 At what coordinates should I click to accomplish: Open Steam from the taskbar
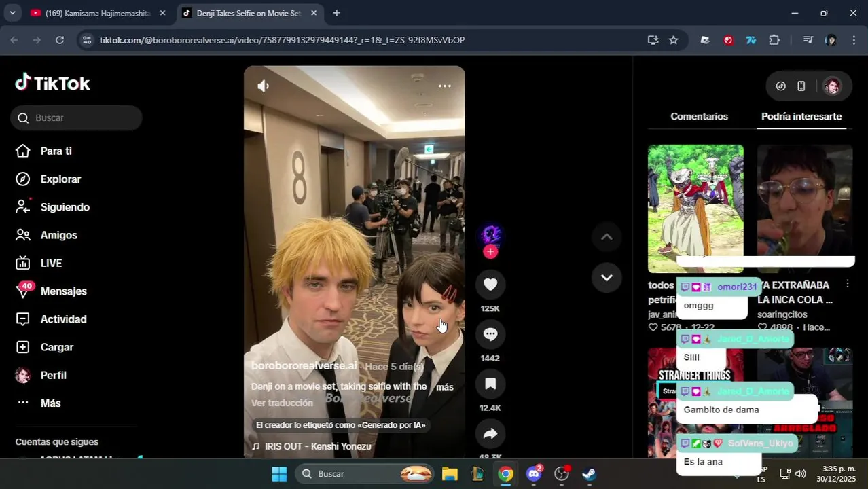click(x=589, y=474)
